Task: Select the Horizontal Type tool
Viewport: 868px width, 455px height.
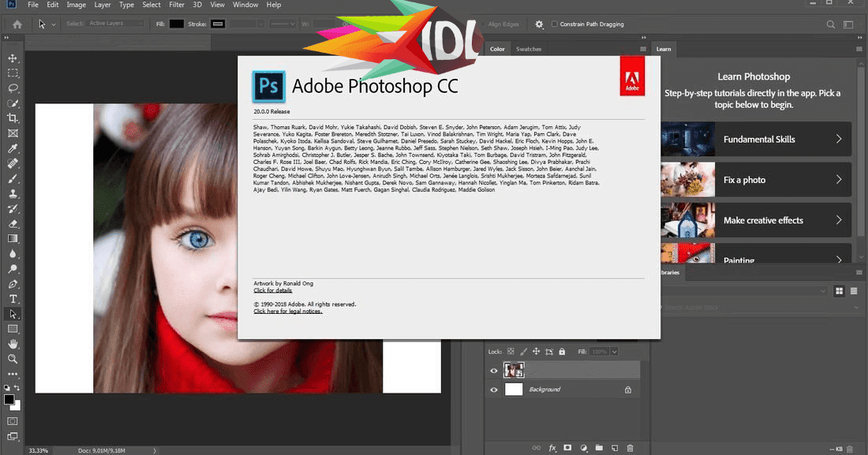Action: click(13, 299)
